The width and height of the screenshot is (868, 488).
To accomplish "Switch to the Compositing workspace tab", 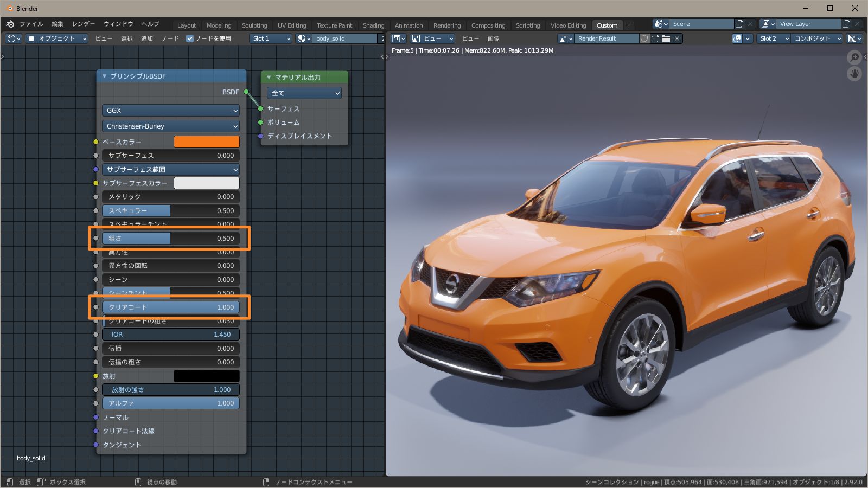I will pos(488,25).
